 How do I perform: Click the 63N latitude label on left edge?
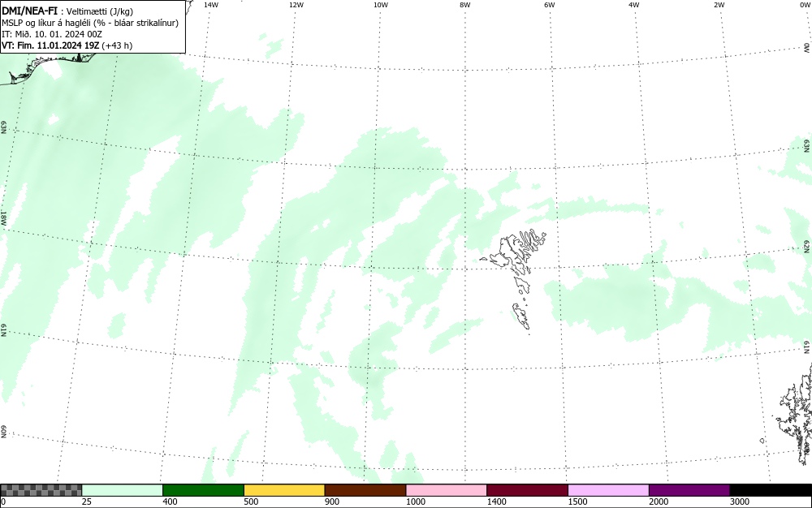click(4, 127)
